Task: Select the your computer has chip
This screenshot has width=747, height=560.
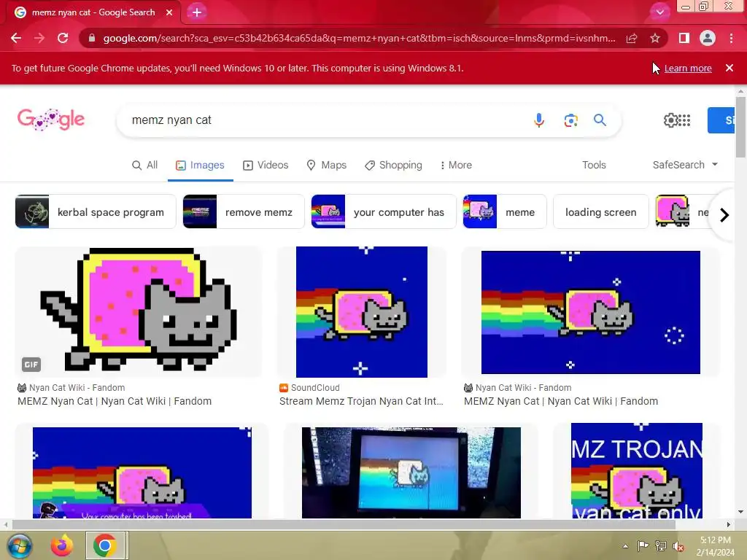Action: (384, 211)
